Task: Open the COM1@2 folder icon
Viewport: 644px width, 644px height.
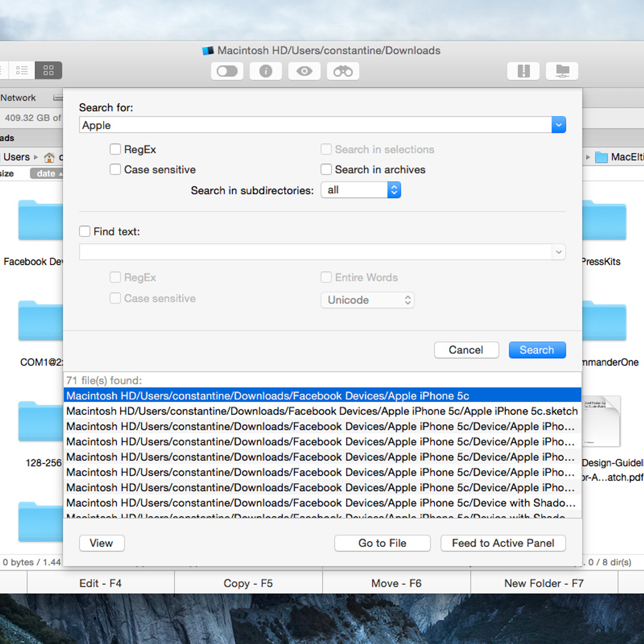Action: tap(40, 320)
